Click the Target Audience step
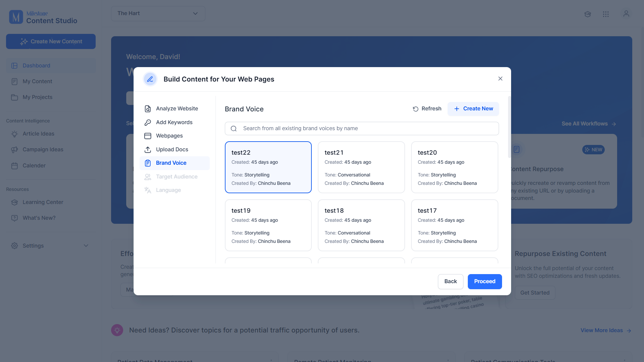This screenshot has width=644, height=362. 175,177
